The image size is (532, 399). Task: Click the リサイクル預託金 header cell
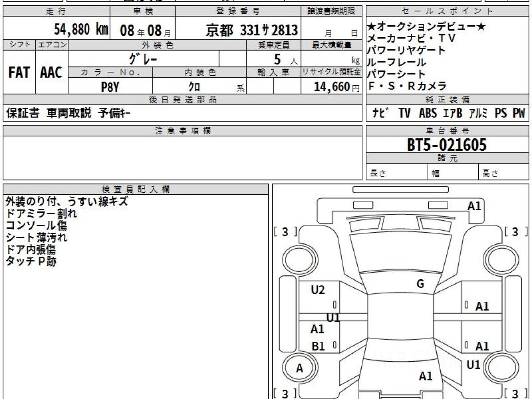[332, 72]
